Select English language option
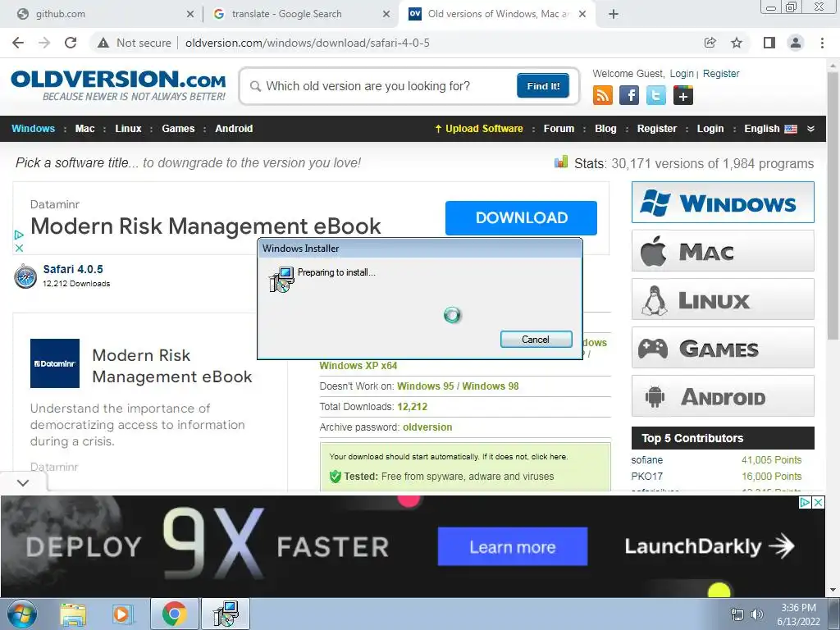840x630 pixels. [769, 129]
